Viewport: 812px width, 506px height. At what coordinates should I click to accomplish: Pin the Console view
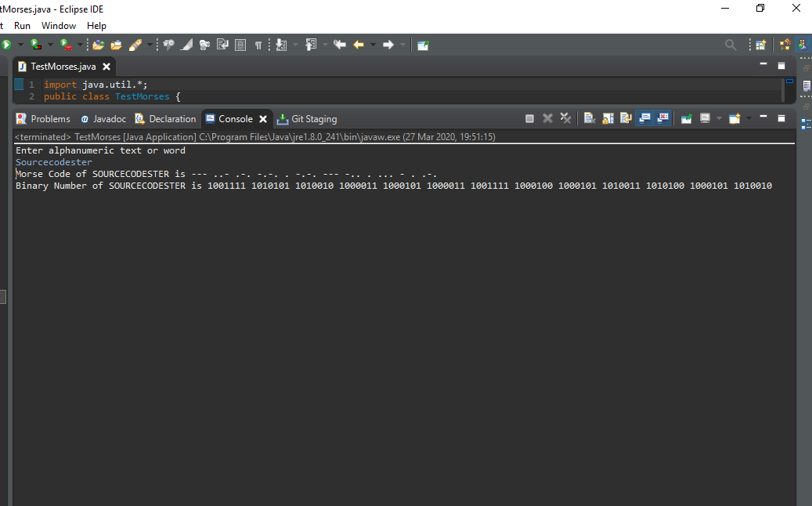pyautogui.click(x=684, y=117)
